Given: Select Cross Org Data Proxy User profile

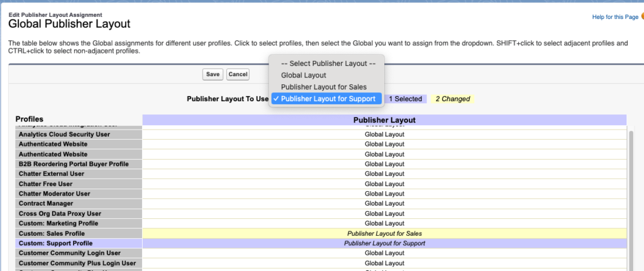Looking at the screenshot, I should point(79,214).
